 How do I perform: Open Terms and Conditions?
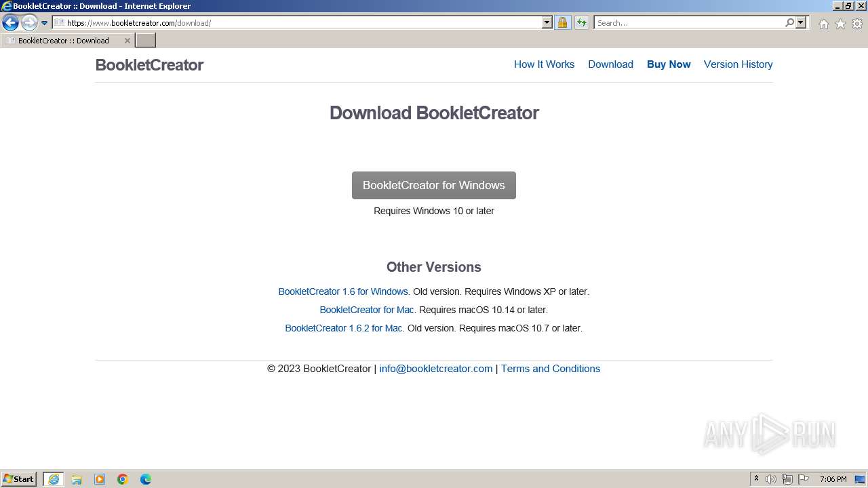click(x=551, y=369)
